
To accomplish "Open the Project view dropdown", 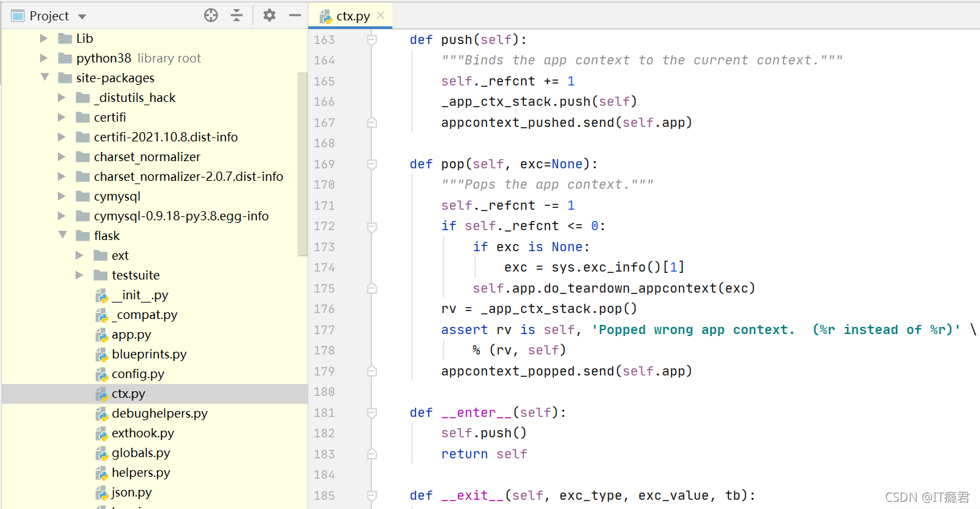I will [82, 16].
